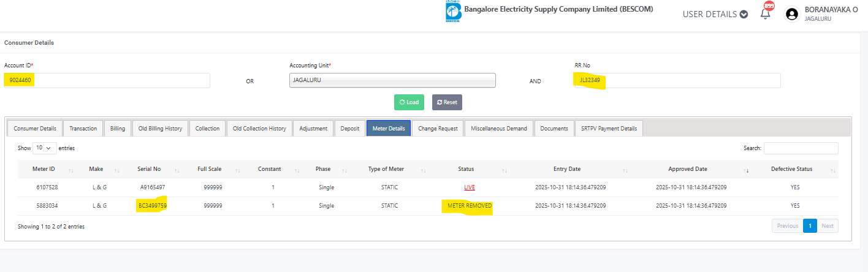
Task: Click the BESCOM logo icon
Action: click(454, 12)
